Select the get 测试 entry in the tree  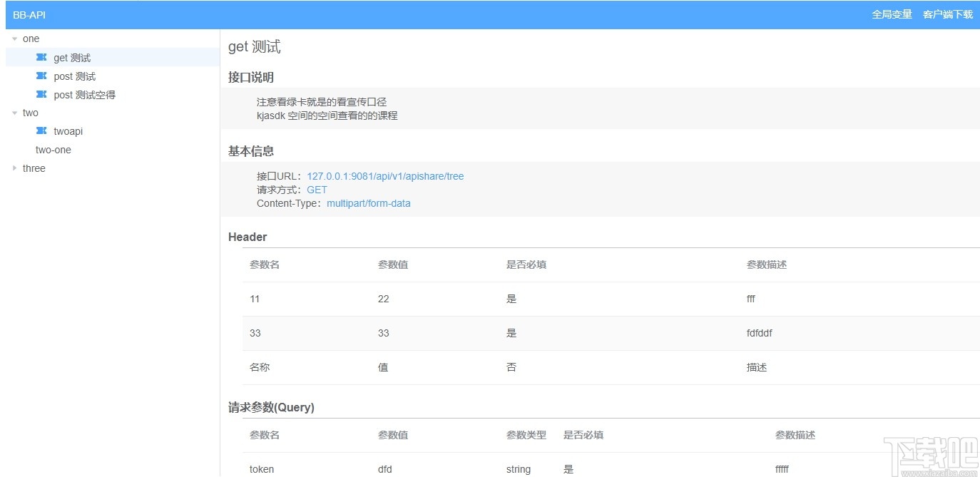[71, 58]
